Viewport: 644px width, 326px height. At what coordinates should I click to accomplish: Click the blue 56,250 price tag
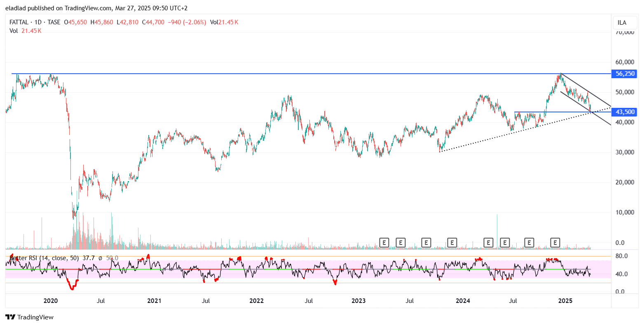(625, 74)
